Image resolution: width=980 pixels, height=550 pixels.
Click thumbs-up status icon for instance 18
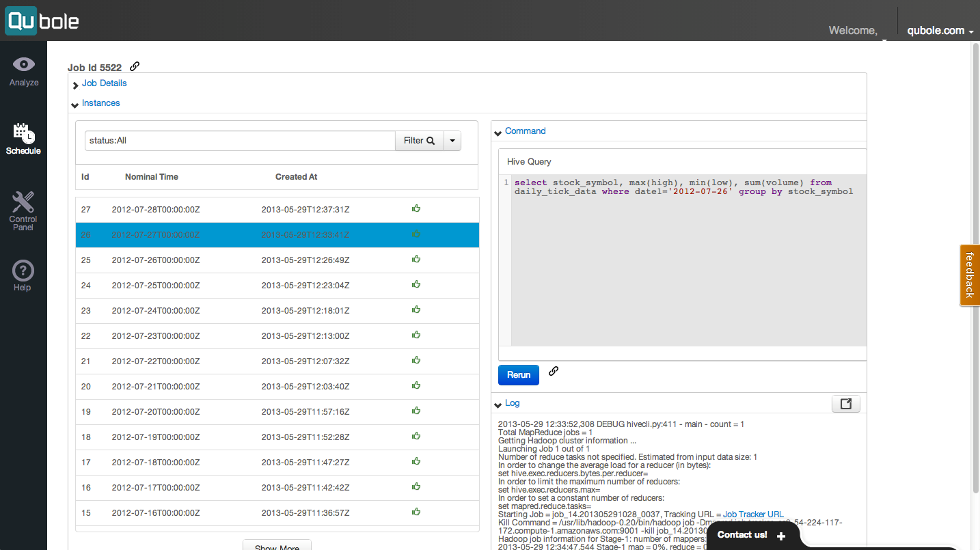tap(416, 436)
